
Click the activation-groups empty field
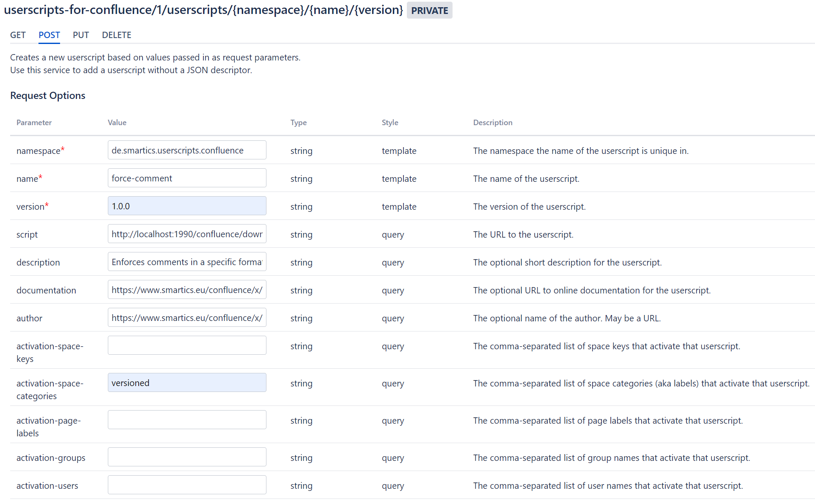[x=187, y=457]
